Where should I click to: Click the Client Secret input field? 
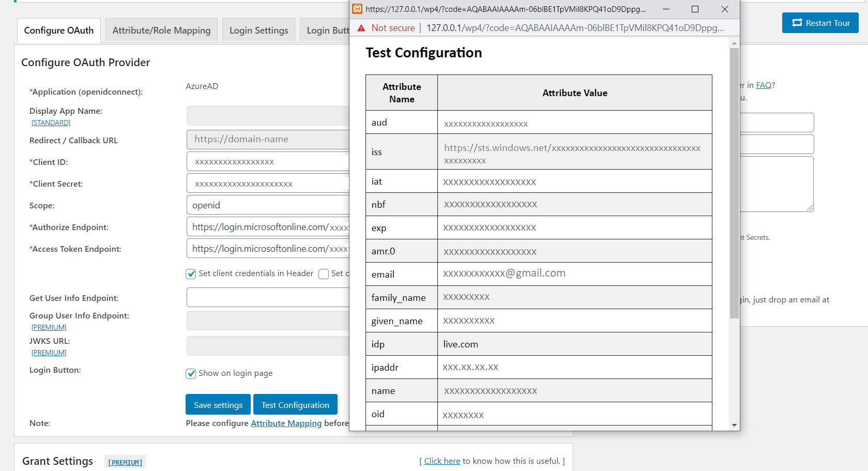coord(268,184)
